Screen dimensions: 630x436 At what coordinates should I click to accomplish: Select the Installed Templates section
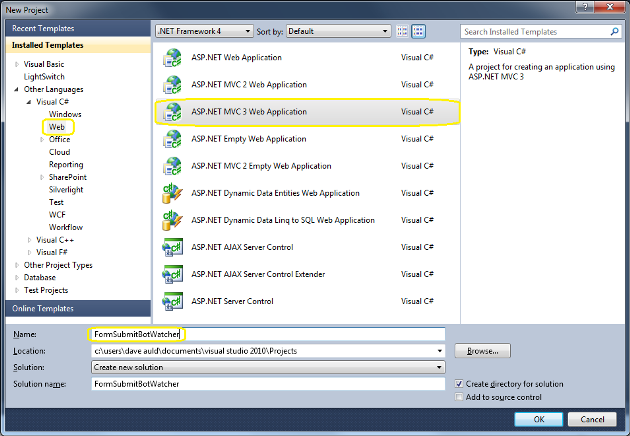coord(78,45)
